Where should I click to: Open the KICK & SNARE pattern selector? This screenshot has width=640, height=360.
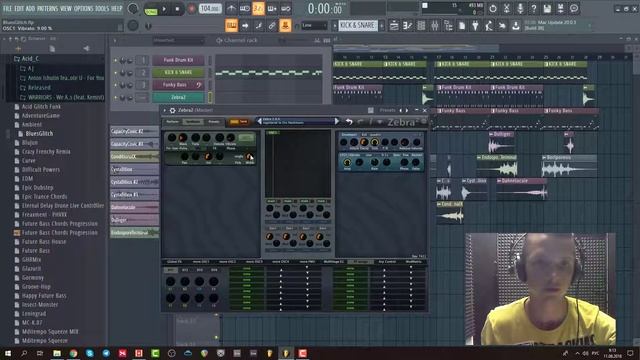pos(358,25)
